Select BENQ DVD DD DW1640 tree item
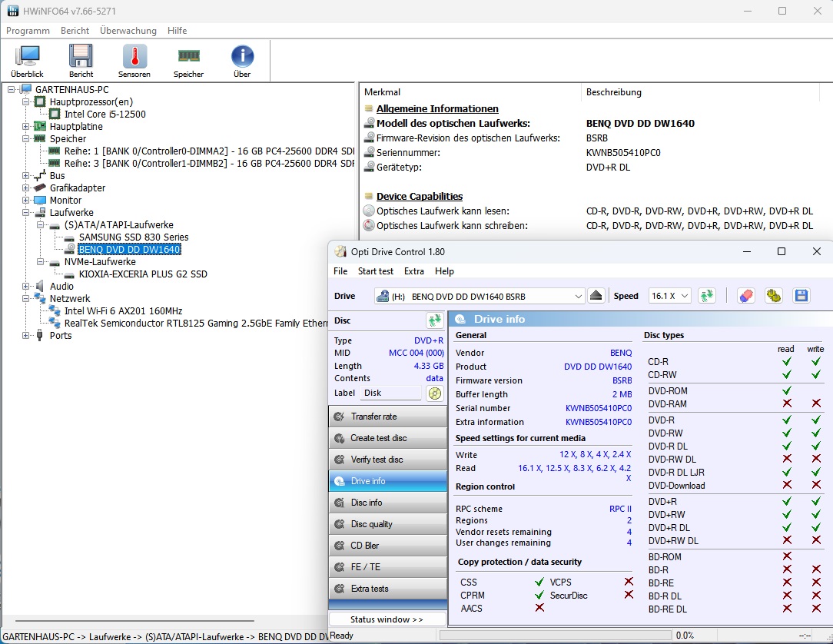Screen dimensions: 833x644 129,249
